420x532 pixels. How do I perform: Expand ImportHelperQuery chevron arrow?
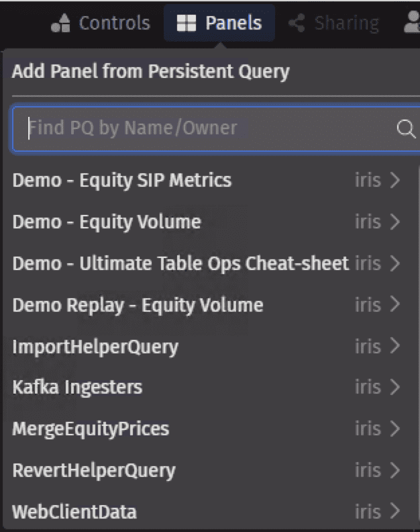point(395,346)
